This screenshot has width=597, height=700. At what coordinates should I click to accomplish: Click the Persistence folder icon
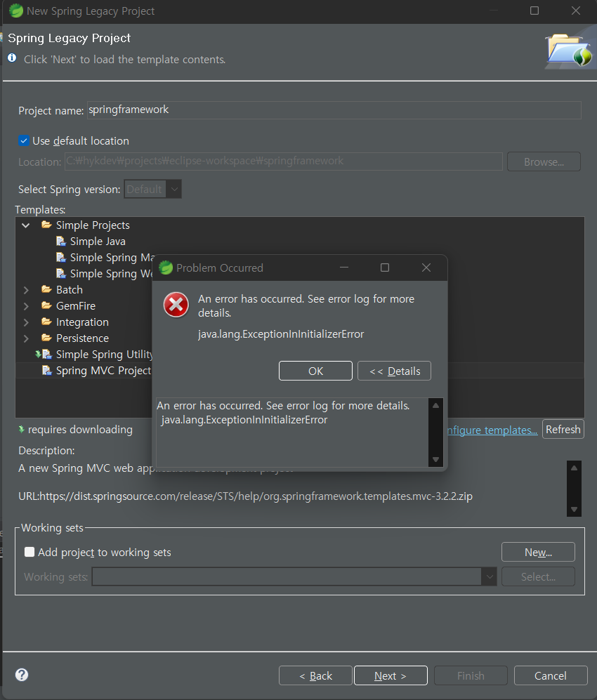point(46,338)
